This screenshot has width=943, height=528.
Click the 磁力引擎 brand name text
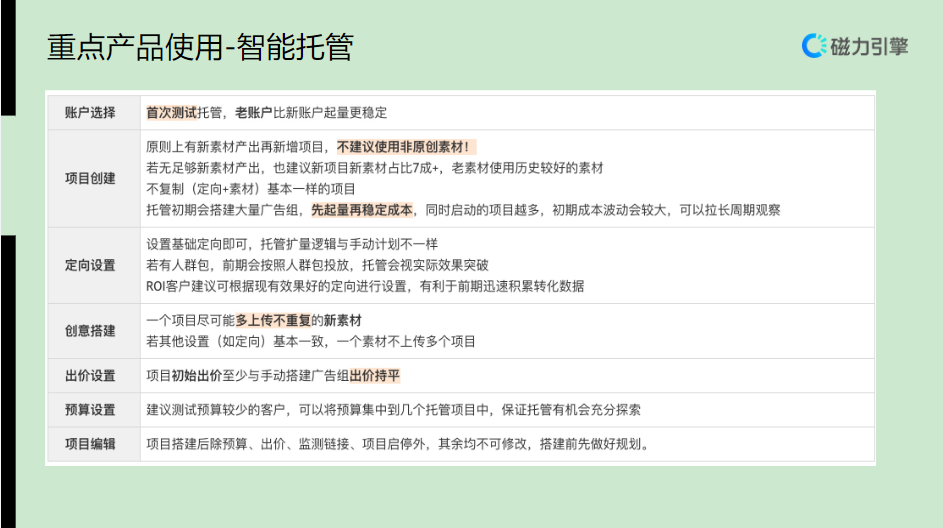[868, 46]
